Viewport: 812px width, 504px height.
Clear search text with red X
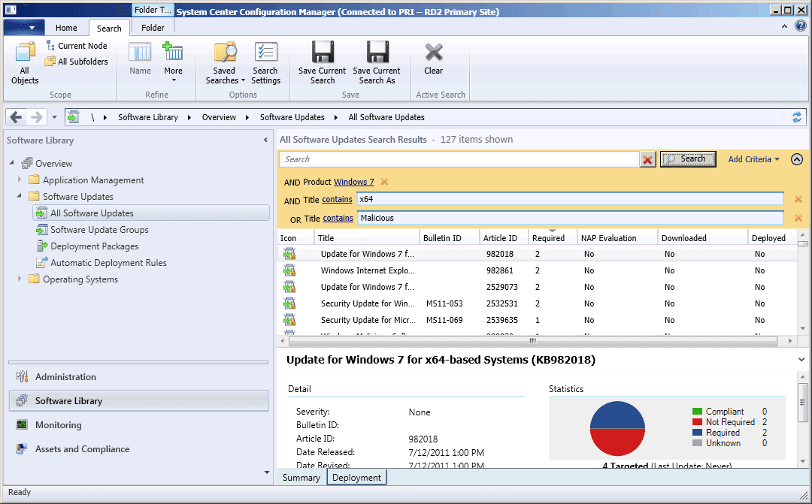(647, 159)
